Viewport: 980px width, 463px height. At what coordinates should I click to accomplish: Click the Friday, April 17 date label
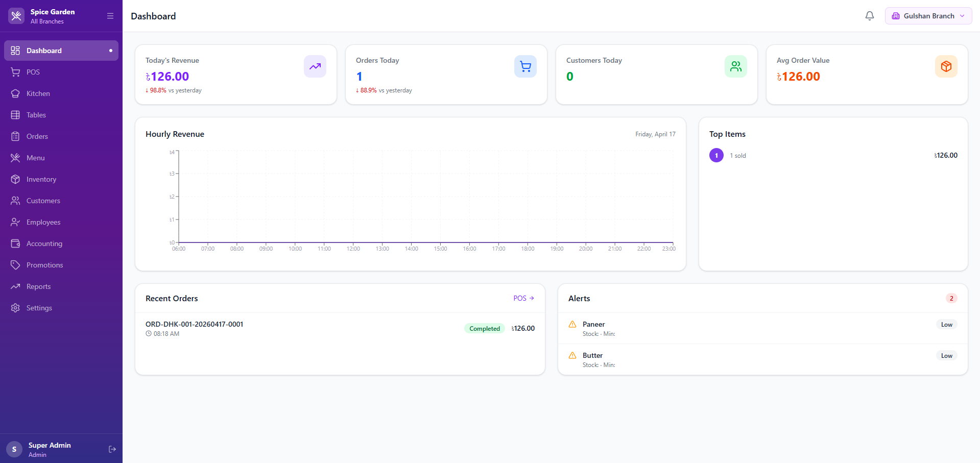[655, 134]
